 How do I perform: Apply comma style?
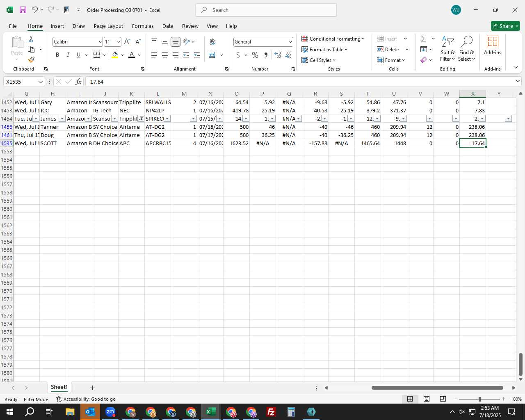tap(266, 55)
